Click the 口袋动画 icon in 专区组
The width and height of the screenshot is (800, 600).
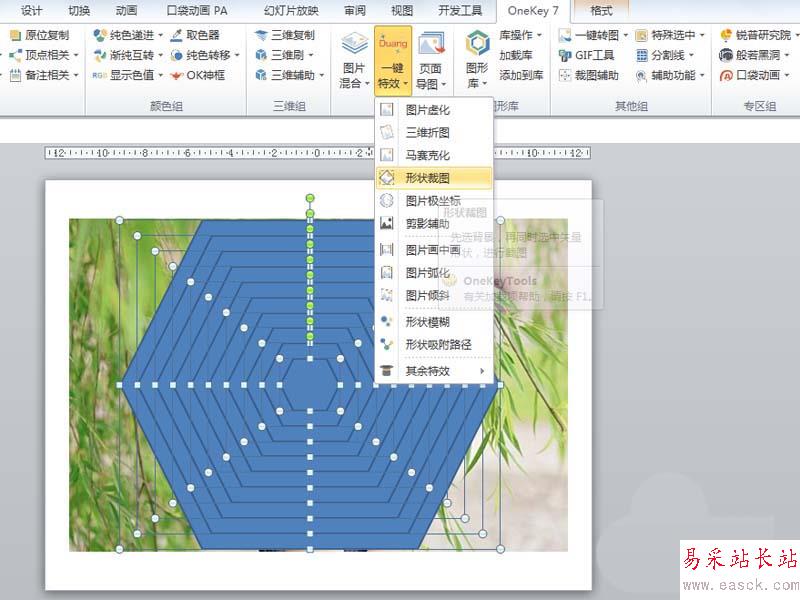(x=726, y=75)
